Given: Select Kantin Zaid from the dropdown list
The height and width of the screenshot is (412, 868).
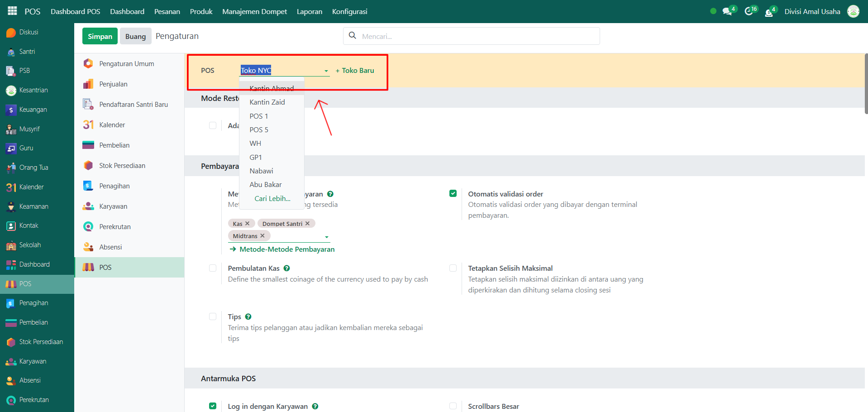Looking at the screenshot, I should [x=267, y=102].
